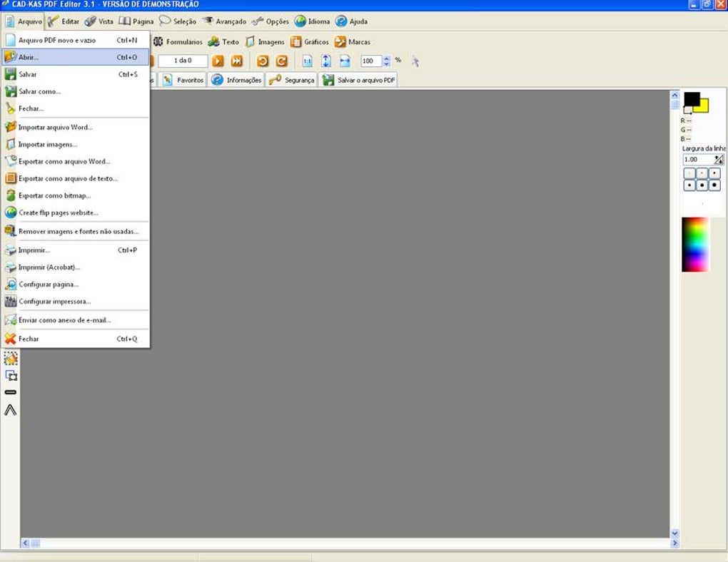Select the thick line tool icon
728x562 pixels.
[x=10, y=392]
